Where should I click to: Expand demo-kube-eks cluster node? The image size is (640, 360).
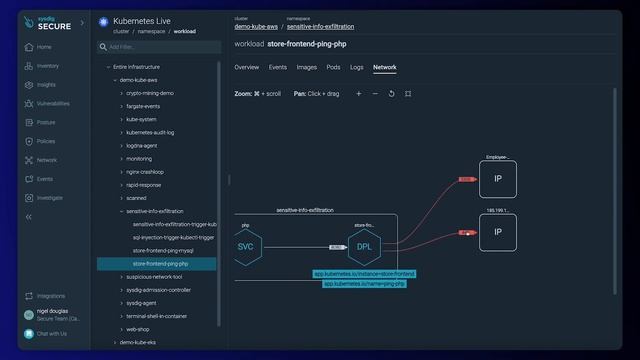coord(115,342)
